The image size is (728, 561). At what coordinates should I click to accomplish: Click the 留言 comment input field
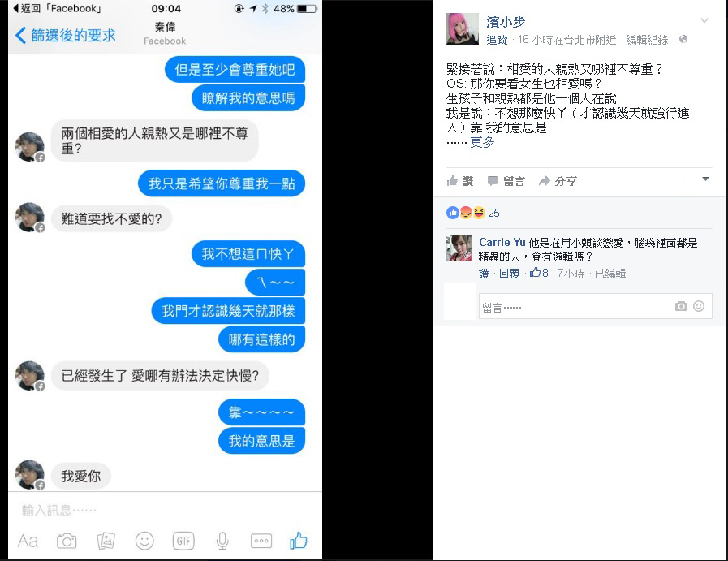pyautogui.click(x=595, y=307)
